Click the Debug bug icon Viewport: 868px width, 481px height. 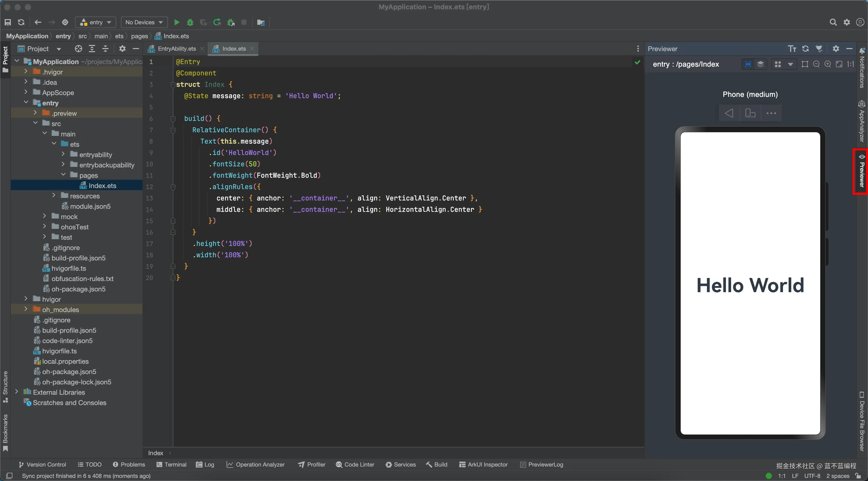click(x=190, y=22)
